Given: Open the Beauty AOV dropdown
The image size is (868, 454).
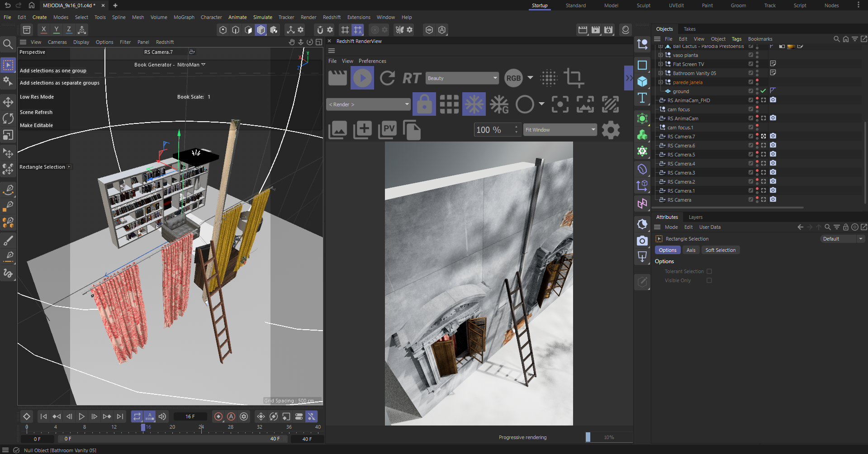Looking at the screenshot, I should click(x=462, y=78).
